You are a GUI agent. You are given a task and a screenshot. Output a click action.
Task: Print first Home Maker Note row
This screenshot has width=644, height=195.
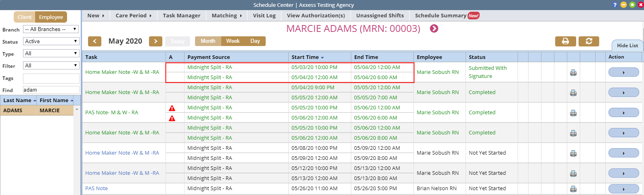(x=573, y=73)
